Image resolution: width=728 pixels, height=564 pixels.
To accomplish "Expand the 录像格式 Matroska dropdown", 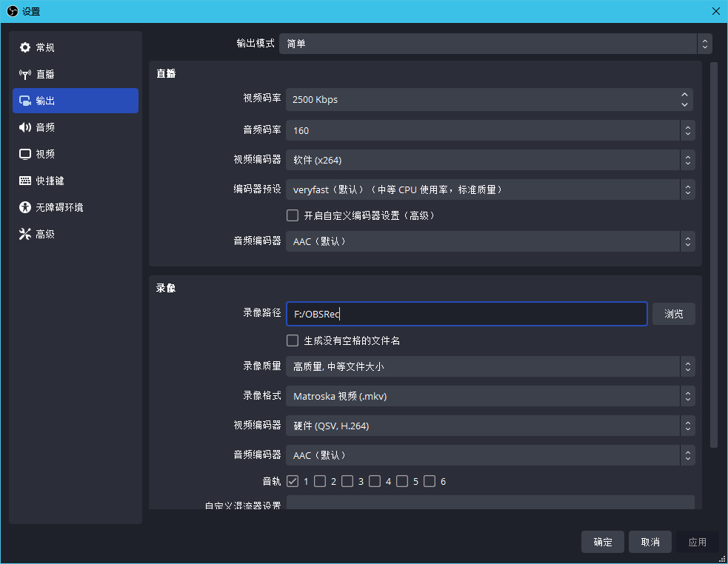I will pos(490,396).
